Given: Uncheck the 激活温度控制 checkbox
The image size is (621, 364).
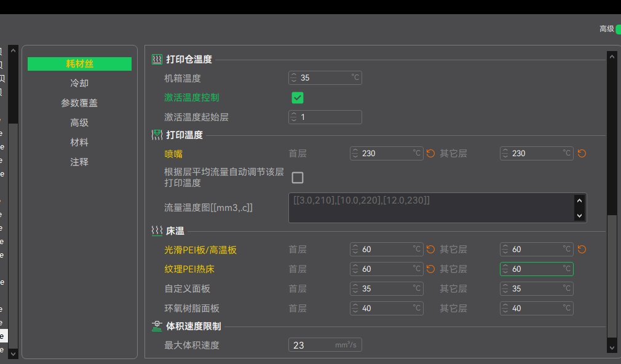Looking at the screenshot, I should (x=298, y=98).
